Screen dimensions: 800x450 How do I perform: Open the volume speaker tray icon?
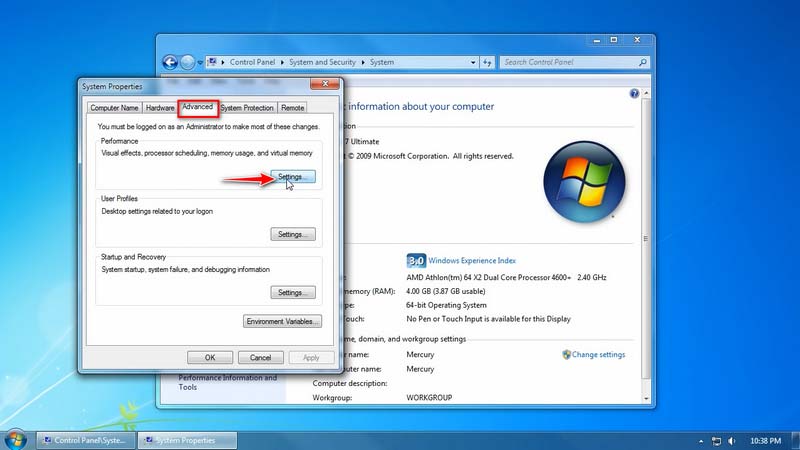coord(732,441)
